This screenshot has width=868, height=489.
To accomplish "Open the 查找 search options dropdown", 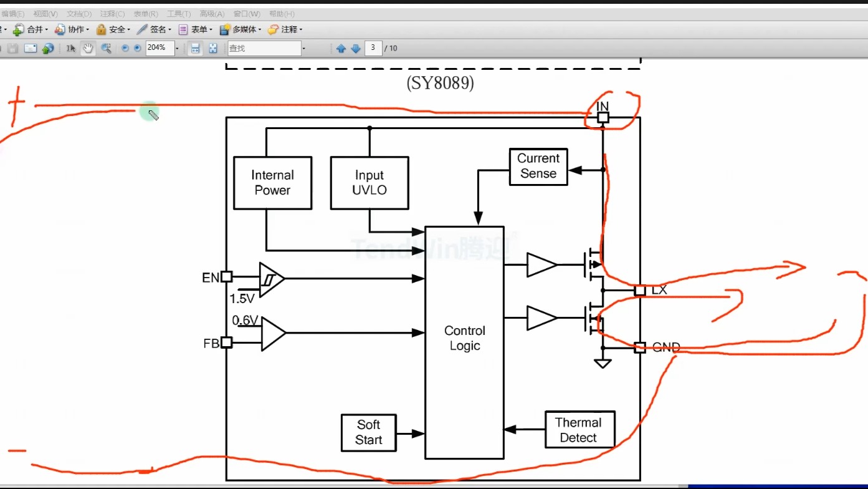I will pyautogui.click(x=304, y=48).
